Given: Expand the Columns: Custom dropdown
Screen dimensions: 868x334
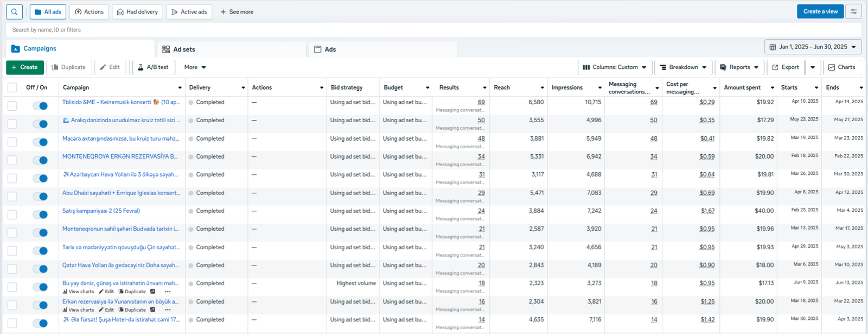Looking at the screenshot, I should click(x=614, y=67).
